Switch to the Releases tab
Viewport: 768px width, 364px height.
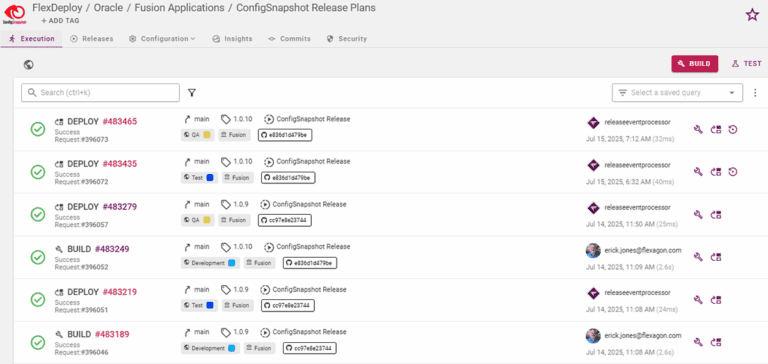coord(92,39)
